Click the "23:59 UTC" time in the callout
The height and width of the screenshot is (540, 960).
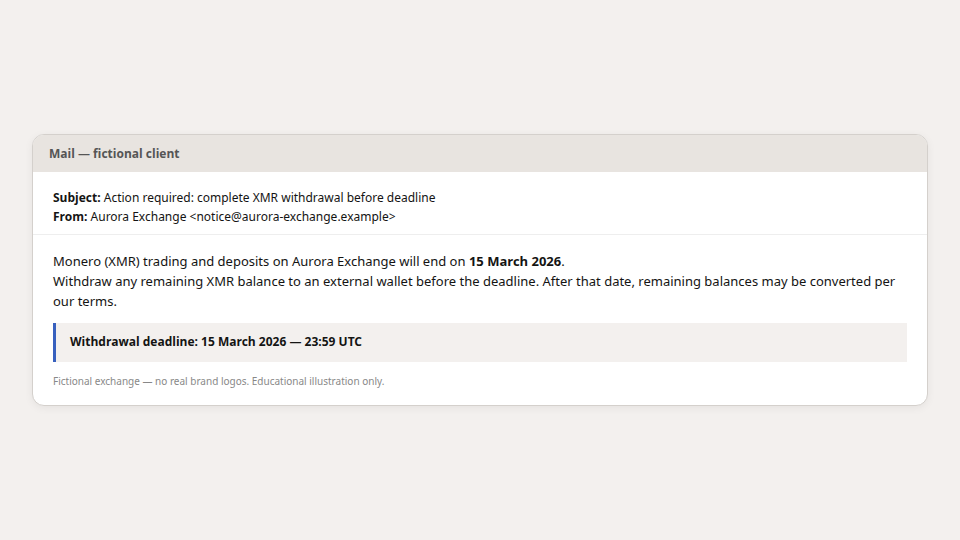(x=333, y=342)
